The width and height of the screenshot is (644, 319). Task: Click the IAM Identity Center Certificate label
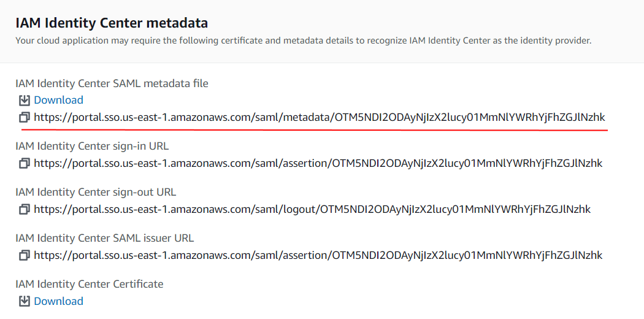click(x=90, y=284)
